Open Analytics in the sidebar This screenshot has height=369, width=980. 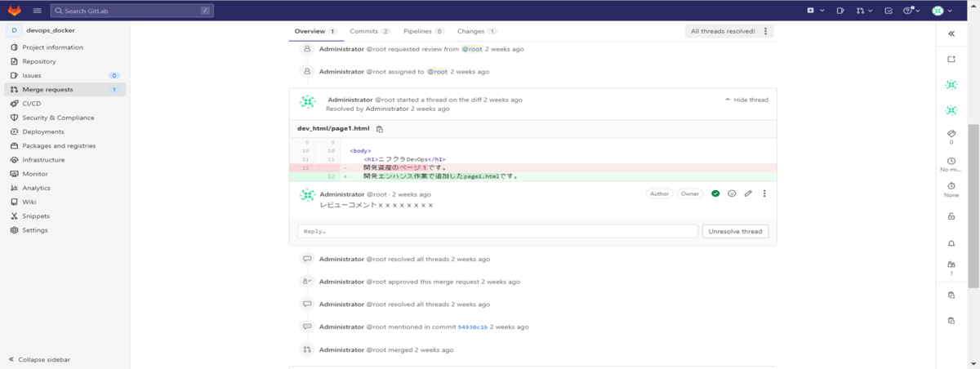pyautogui.click(x=36, y=188)
